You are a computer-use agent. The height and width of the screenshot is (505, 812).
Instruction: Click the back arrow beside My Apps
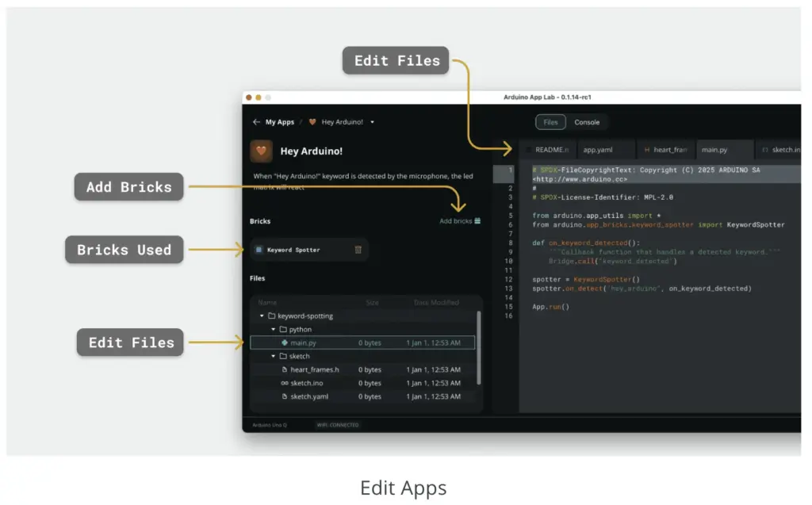[256, 122]
